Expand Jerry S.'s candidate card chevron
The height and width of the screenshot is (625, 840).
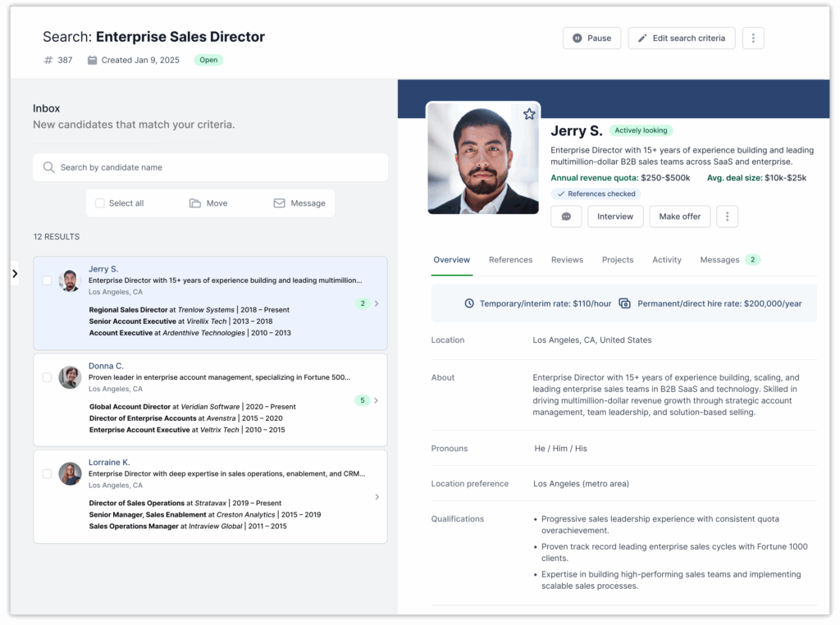click(x=377, y=303)
